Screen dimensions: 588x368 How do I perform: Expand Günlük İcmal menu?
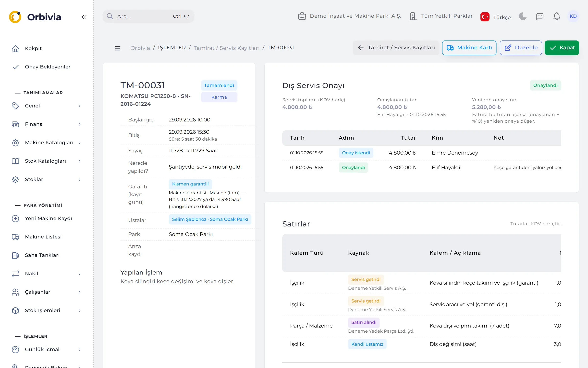(46, 349)
